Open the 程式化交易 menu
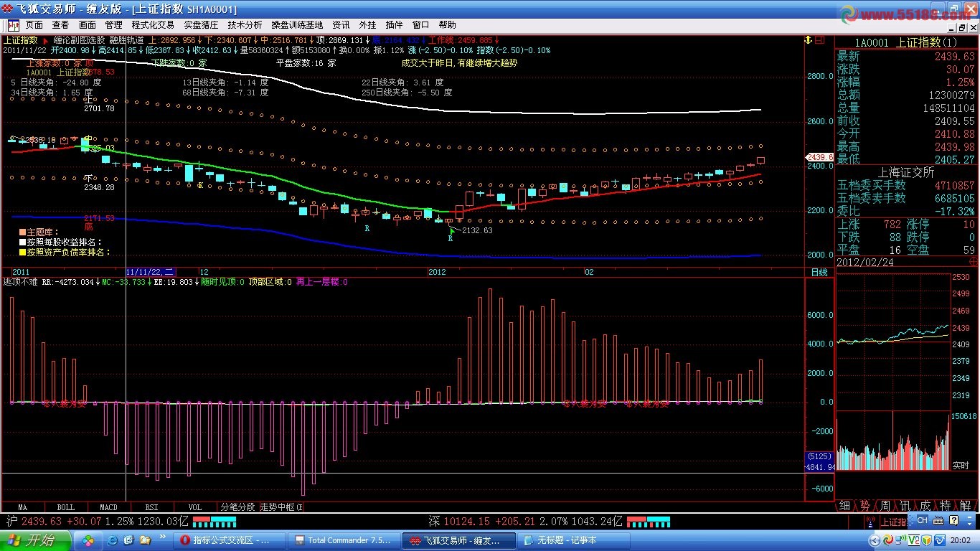Screen dimensions: 980x551 153,25
